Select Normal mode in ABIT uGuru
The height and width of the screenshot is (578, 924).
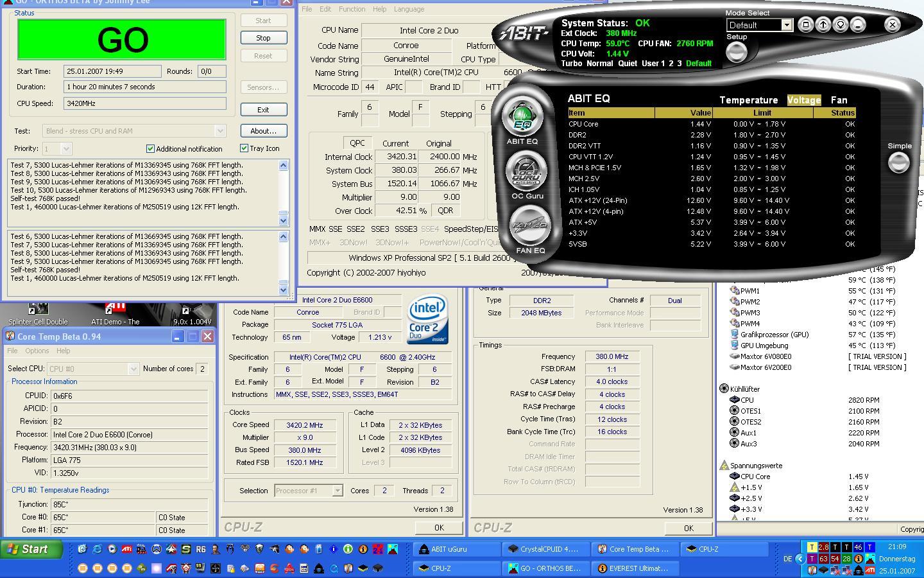pyautogui.click(x=599, y=64)
